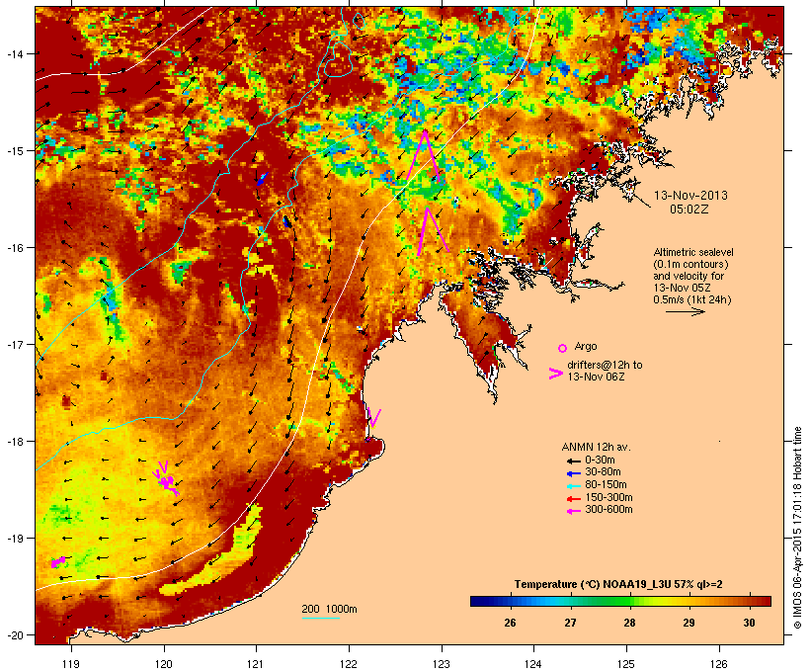Click longitude axis label 121
This screenshot has height=672, width=810.
(256, 664)
